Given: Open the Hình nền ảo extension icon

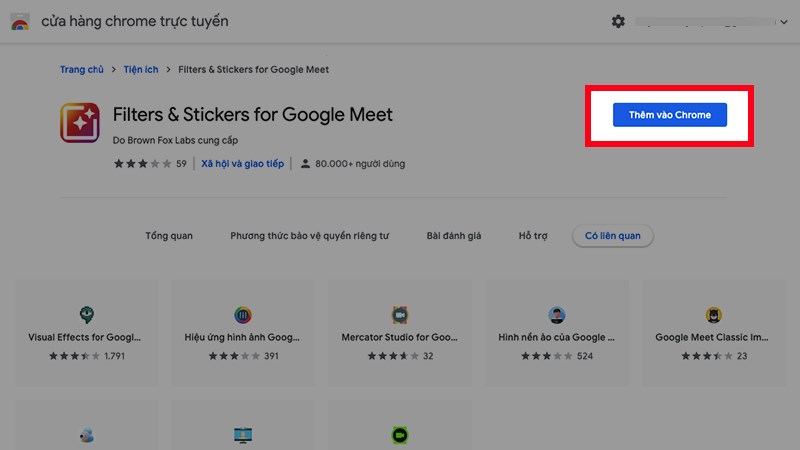Looking at the screenshot, I should [x=557, y=315].
